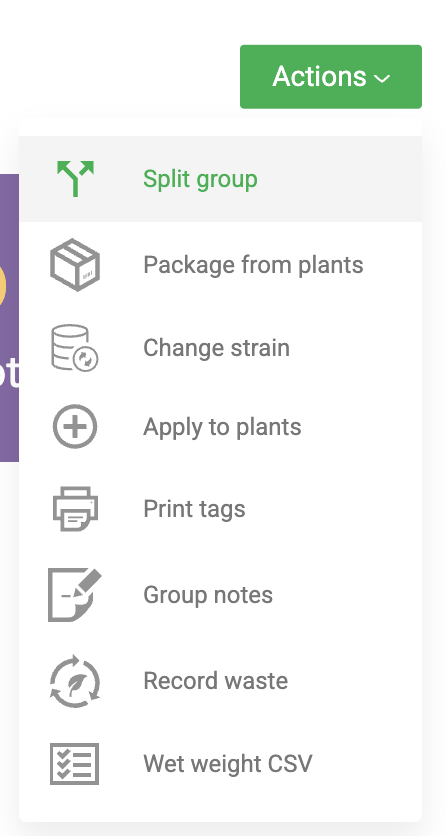Image resolution: width=446 pixels, height=836 pixels.
Task: Click the purple panel behind the menu
Action: point(9,318)
